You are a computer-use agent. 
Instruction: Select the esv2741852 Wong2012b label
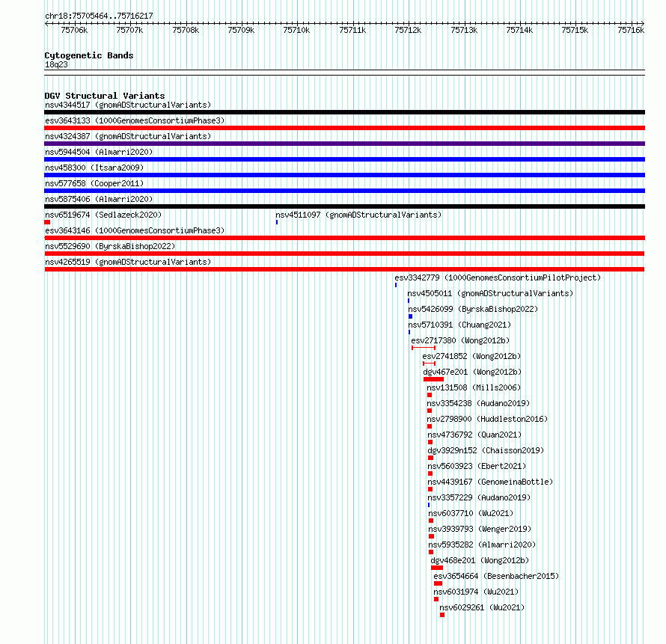471,356
